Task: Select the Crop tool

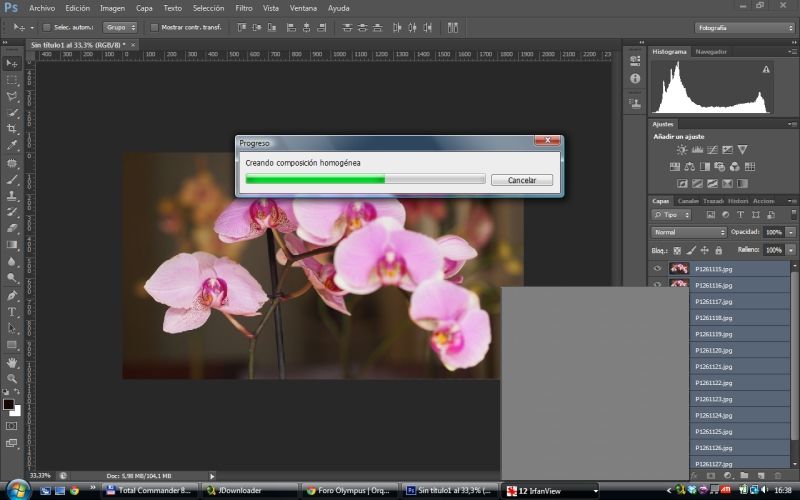Action: coord(12,129)
